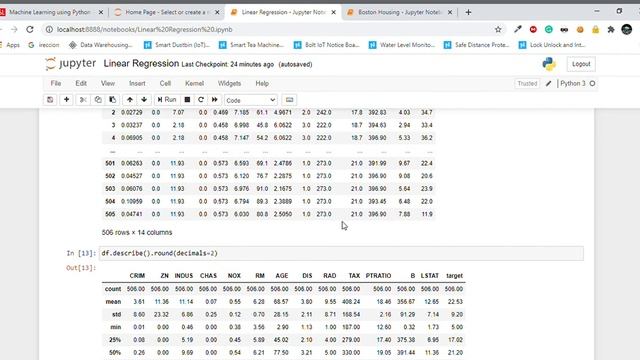This screenshot has height=360, width=640.
Task: Open the View menu
Action: 108,83
